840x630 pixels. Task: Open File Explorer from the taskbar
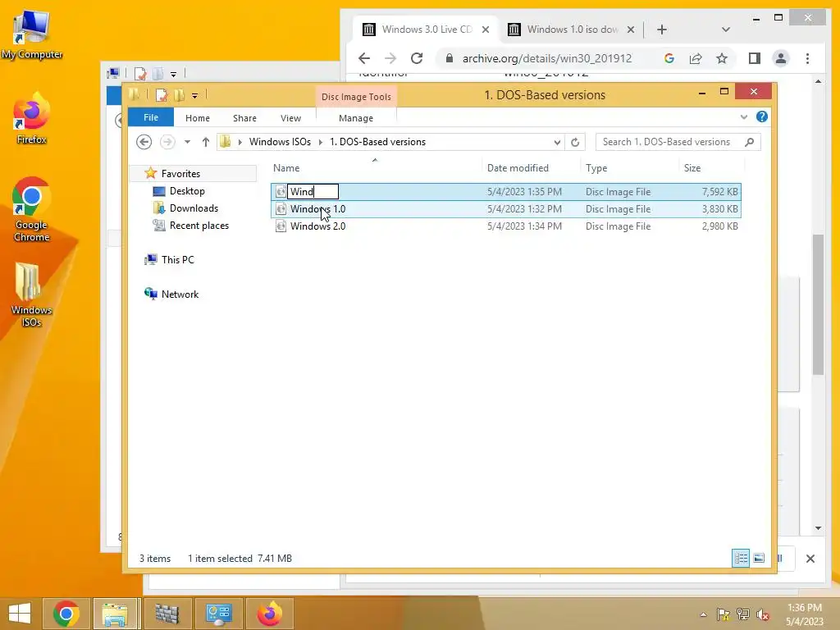tap(115, 614)
